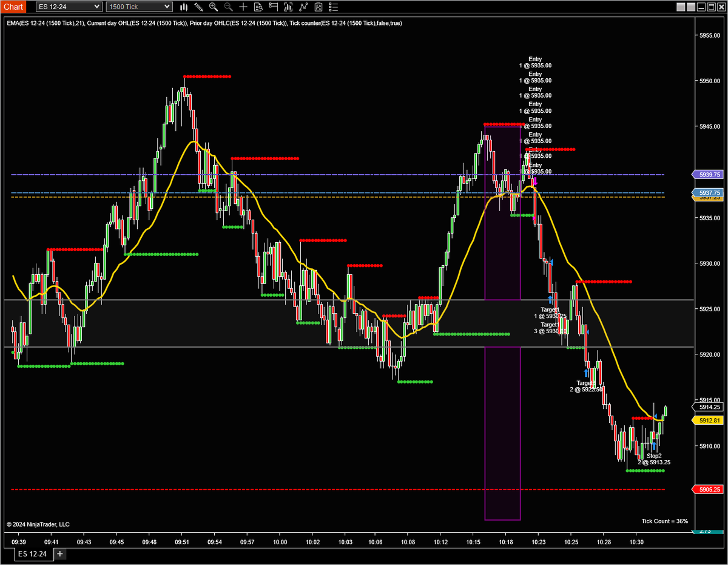Select the ES 12-24 tab at bottom

click(x=33, y=554)
